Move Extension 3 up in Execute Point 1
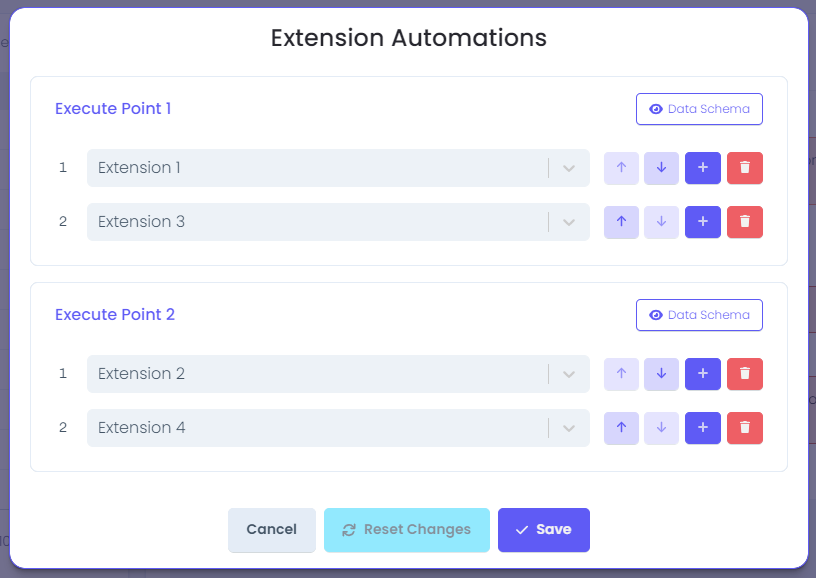Screen dimensions: 816x578 pos(621,222)
